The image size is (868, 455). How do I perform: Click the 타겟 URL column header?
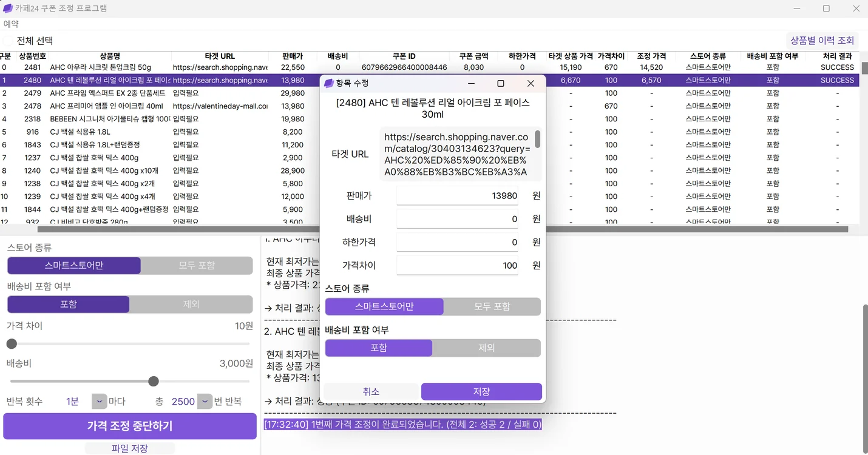(x=220, y=56)
